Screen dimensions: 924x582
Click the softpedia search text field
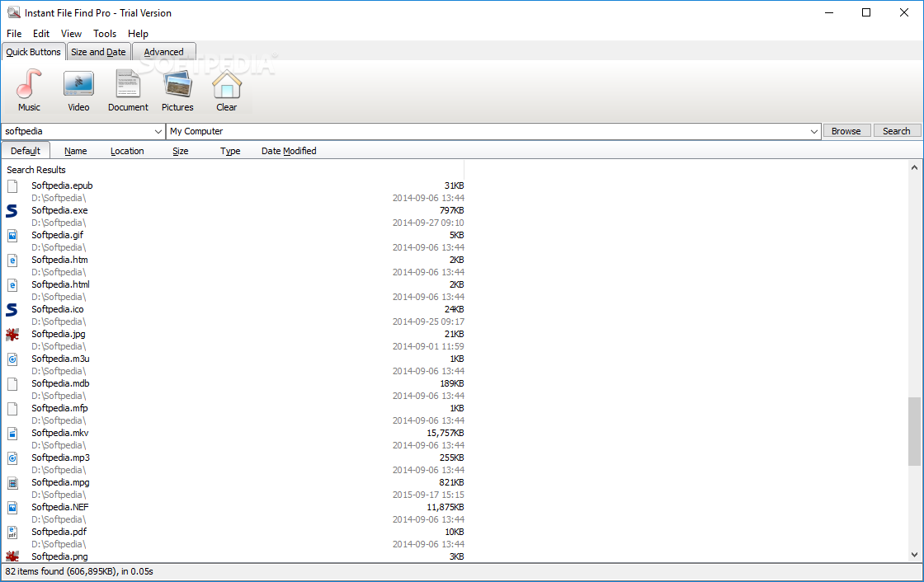(77, 131)
